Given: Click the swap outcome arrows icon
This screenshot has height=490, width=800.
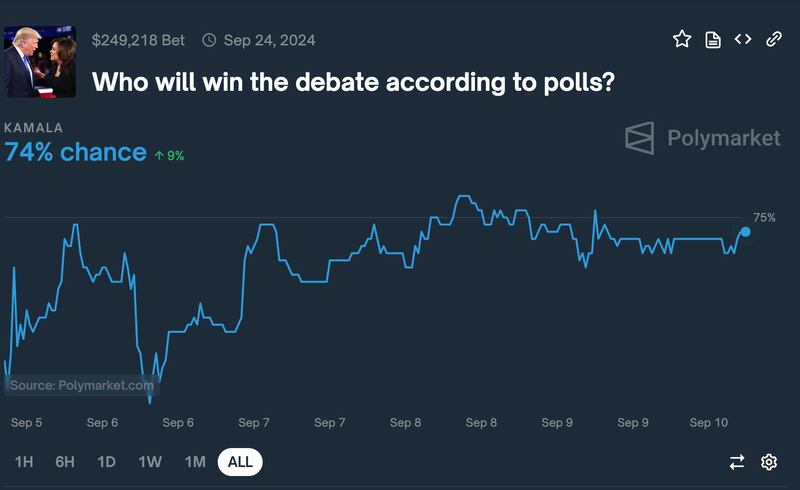Looking at the screenshot, I should pos(737,462).
